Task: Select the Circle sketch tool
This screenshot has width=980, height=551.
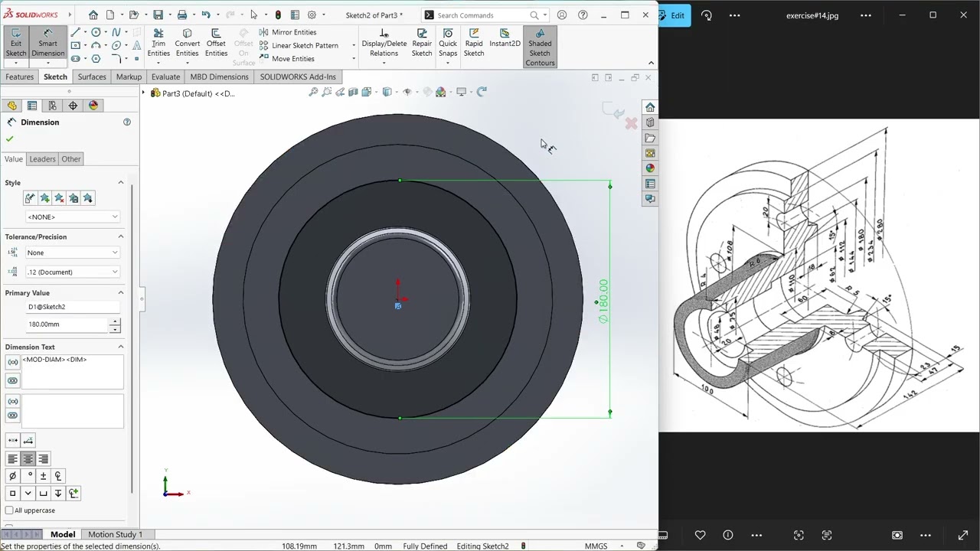Action: point(96,32)
